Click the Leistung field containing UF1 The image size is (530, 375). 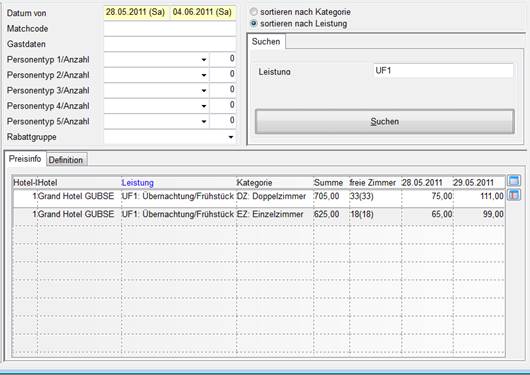443,71
